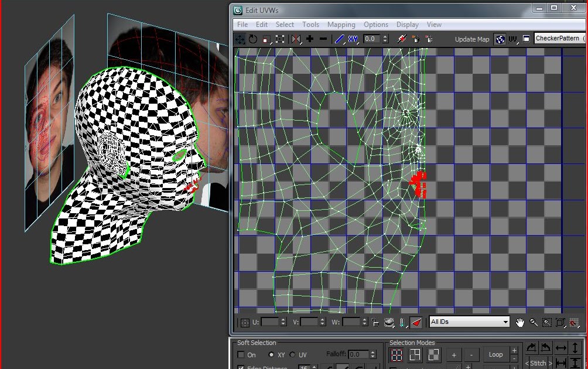Select the Scale tool

coord(266,39)
